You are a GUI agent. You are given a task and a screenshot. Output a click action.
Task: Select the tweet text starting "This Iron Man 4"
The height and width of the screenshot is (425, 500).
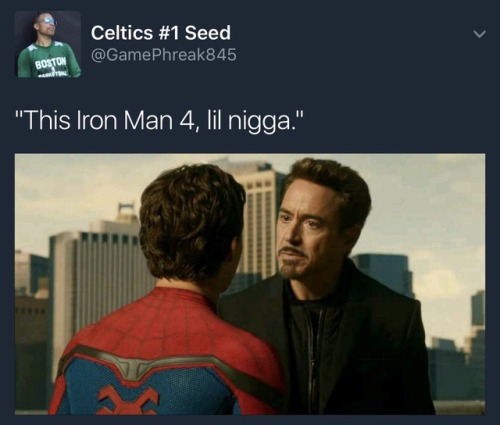(x=160, y=120)
